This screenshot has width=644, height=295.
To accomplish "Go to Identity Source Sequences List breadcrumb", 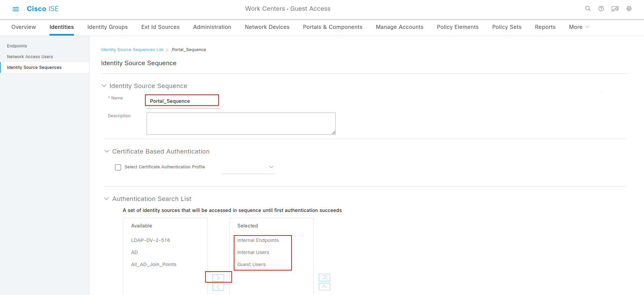I will pyautogui.click(x=132, y=50).
